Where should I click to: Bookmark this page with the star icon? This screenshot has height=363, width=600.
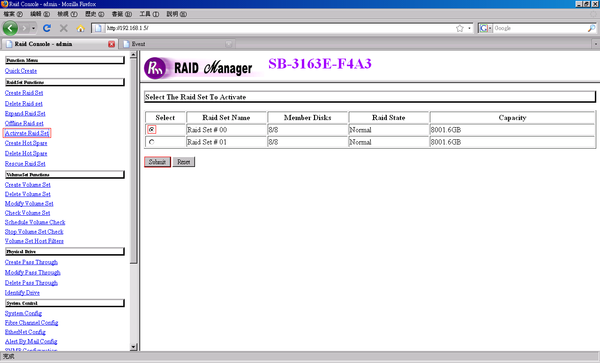pyautogui.click(x=460, y=28)
